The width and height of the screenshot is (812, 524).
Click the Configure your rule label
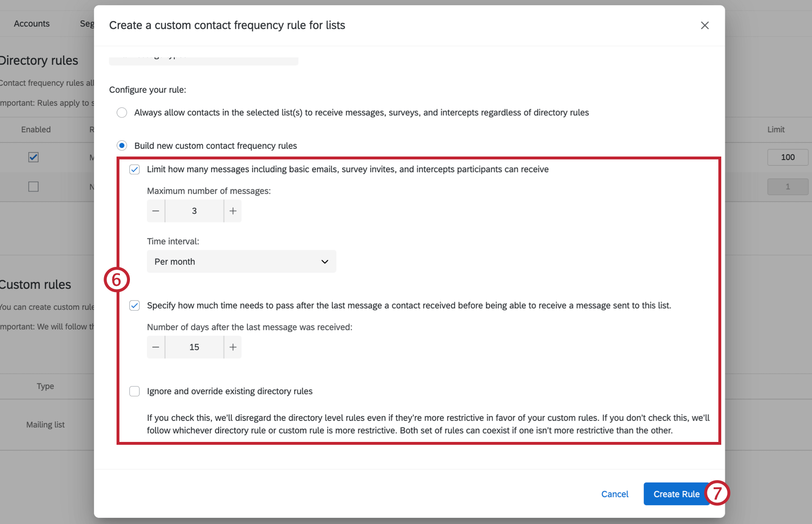tap(148, 90)
